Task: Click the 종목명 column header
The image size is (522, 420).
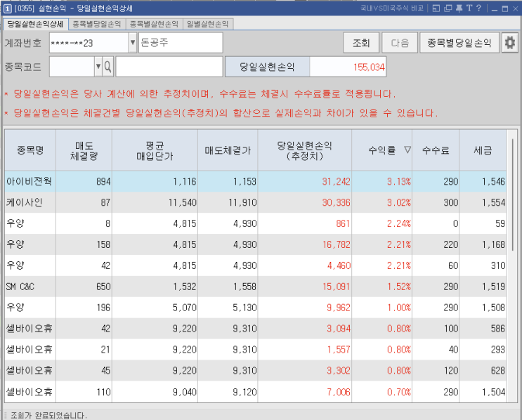Action: 30,150
